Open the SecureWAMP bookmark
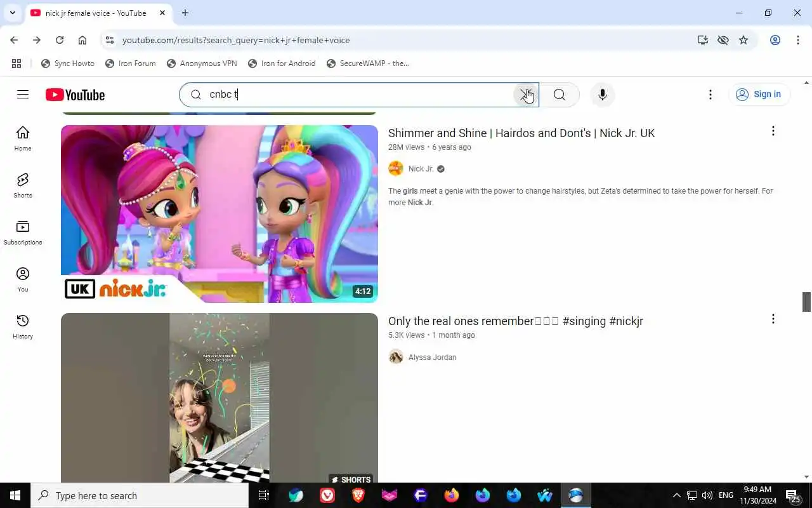Screen dimensions: 812x508 368,63
